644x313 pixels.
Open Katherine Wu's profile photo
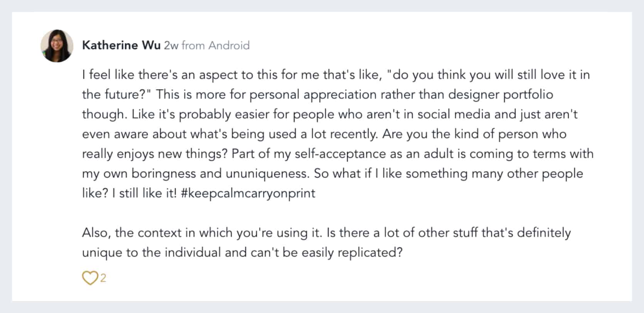click(57, 46)
